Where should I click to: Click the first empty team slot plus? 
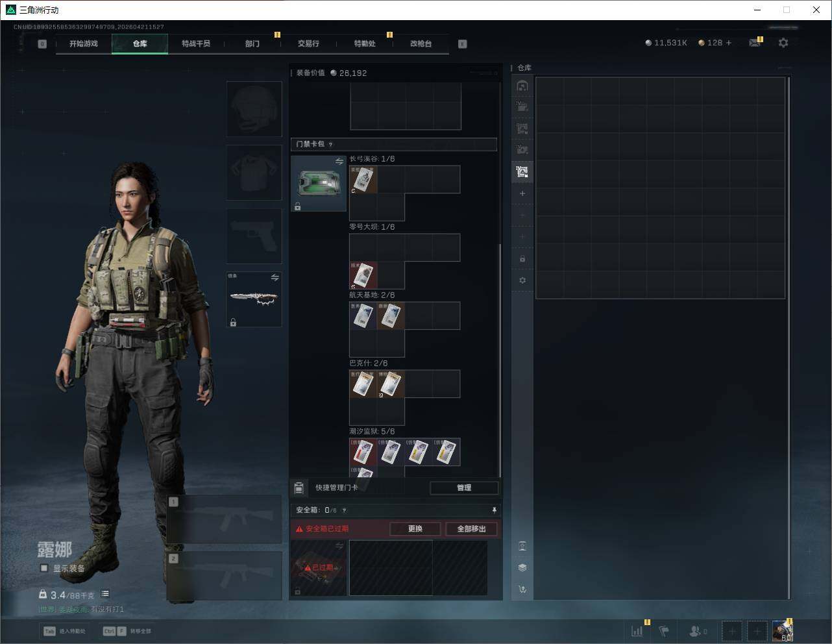(x=731, y=630)
